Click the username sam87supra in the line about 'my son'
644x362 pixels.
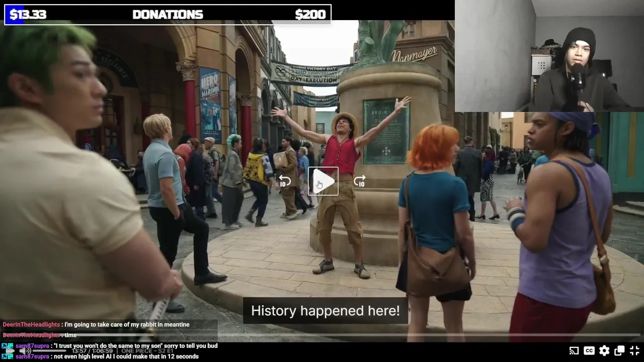pos(32,346)
